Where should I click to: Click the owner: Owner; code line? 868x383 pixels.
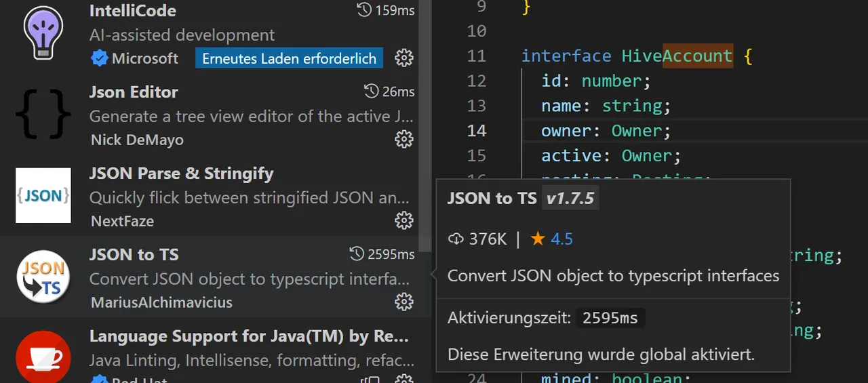(606, 130)
